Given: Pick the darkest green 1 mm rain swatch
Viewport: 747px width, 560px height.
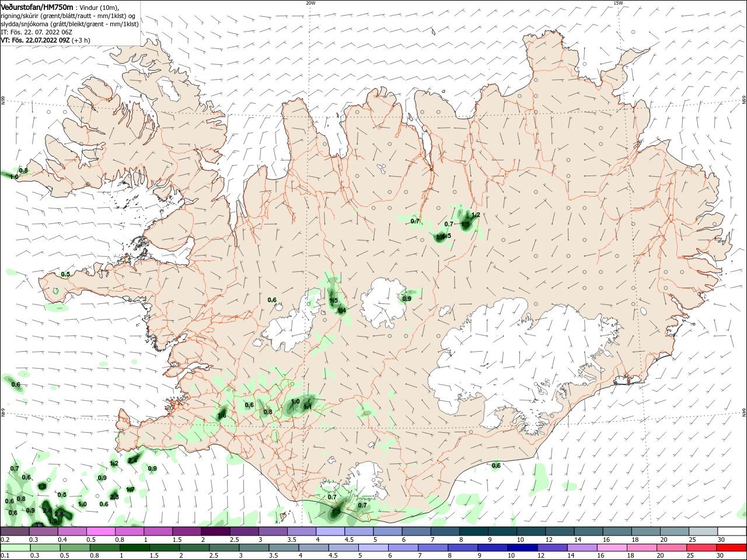Looking at the screenshot, I should [x=134, y=548].
